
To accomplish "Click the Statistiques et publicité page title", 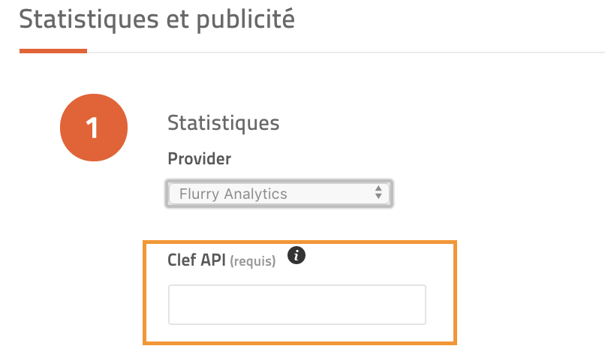I will 157,20.
